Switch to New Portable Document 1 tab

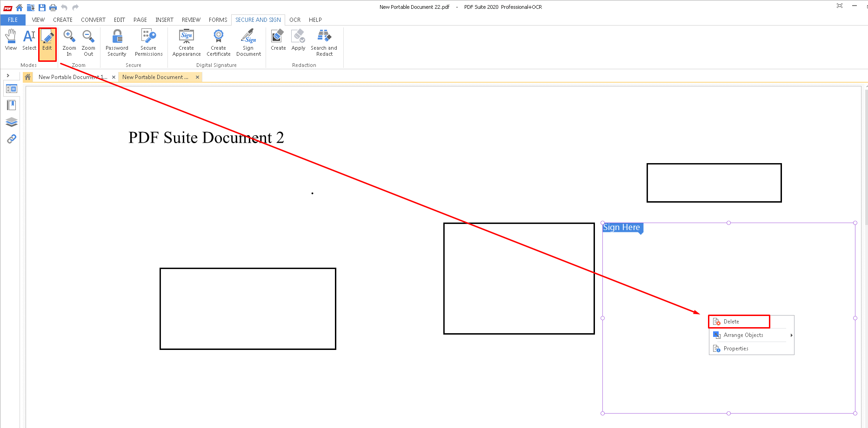(x=73, y=77)
